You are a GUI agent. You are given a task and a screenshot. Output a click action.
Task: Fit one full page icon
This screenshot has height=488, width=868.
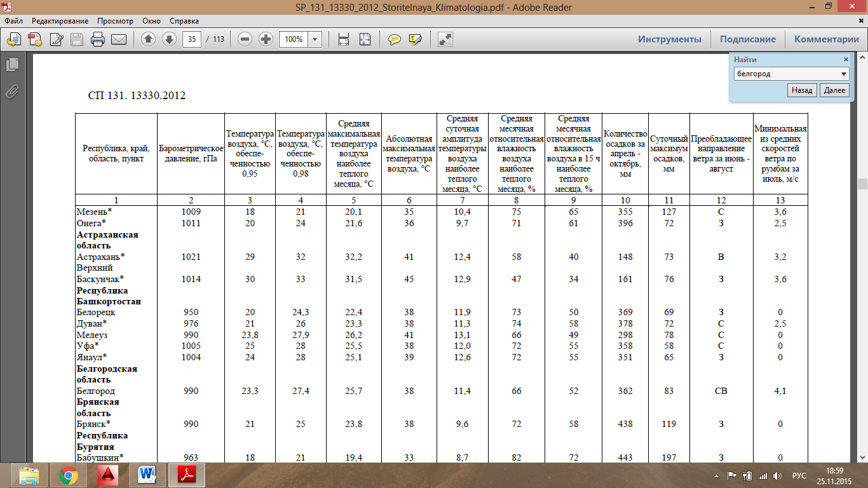[365, 39]
